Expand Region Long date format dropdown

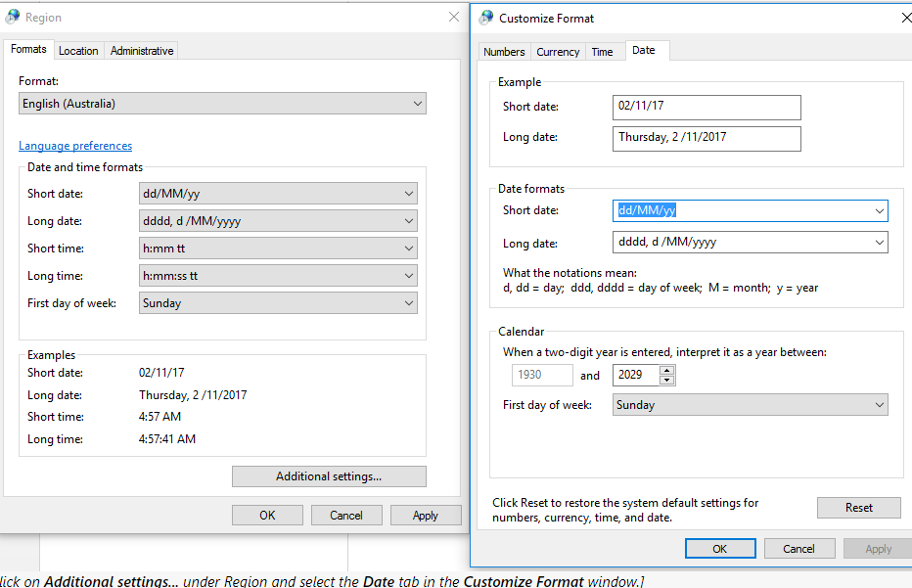point(278,221)
